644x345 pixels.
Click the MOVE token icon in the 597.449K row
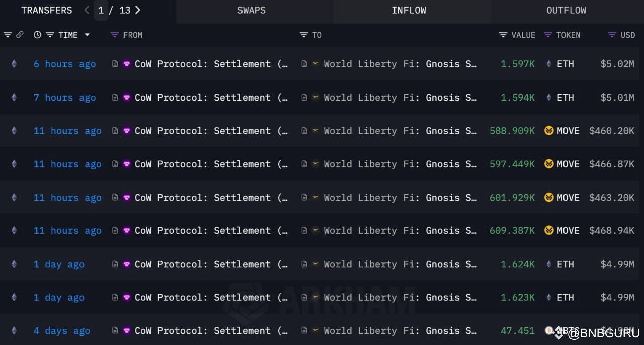(x=549, y=164)
